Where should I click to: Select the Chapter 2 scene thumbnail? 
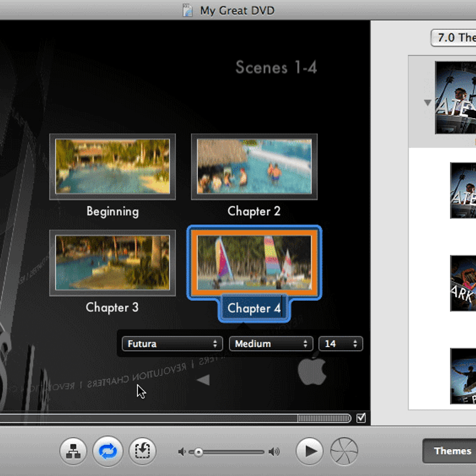pos(254,167)
